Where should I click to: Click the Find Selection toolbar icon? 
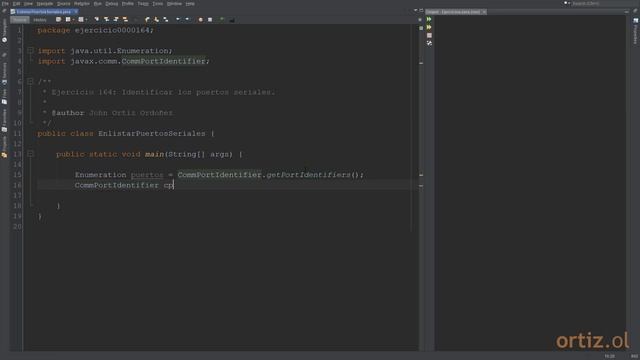[97, 20]
